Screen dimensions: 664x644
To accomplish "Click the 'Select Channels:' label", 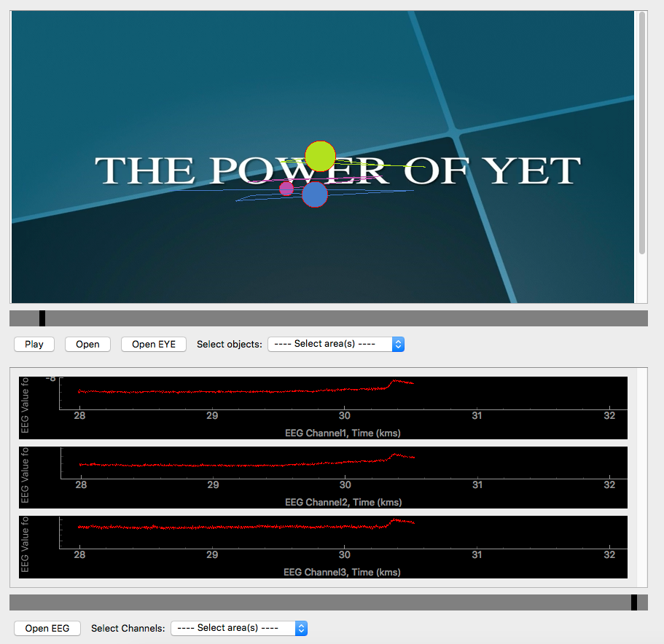I will click(128, 629).
